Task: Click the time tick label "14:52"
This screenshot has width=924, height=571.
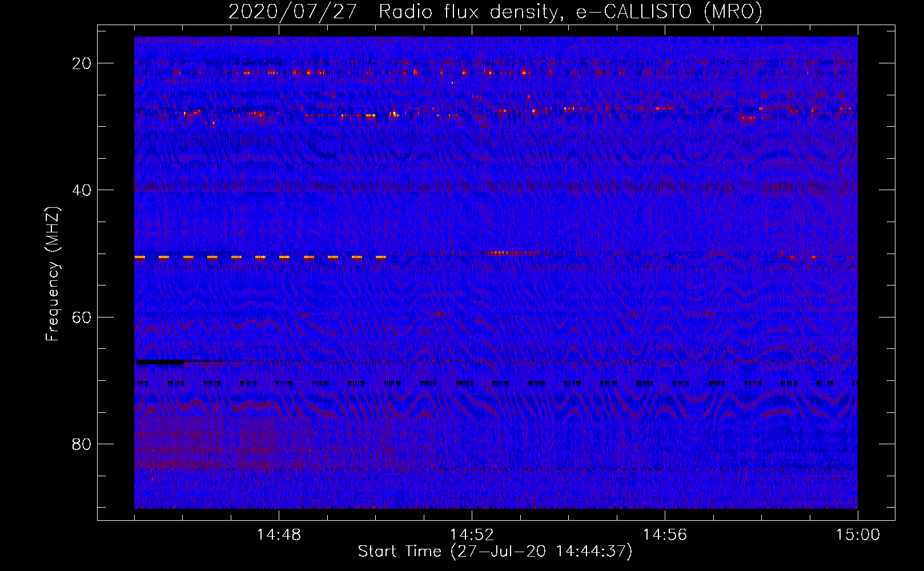Action: pos(472,534)
